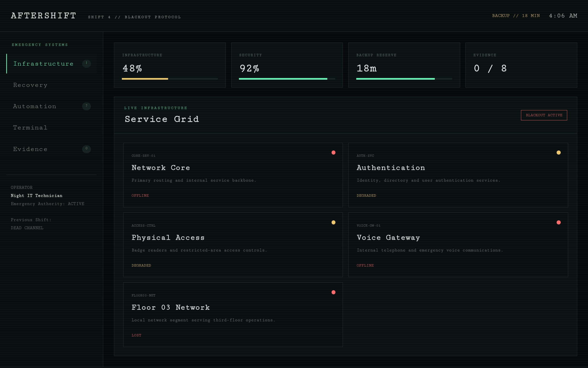The image size is (588, 368).
Task: Click the BLACKOUT ACTIVE button
Action: (x=544, y=115)
